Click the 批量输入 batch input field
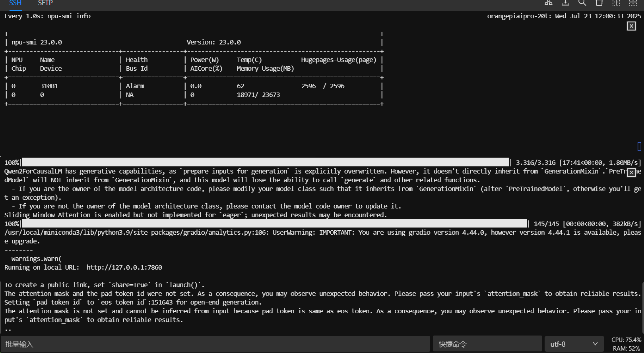This screenshot has width=644, height=353. point(215,344)
